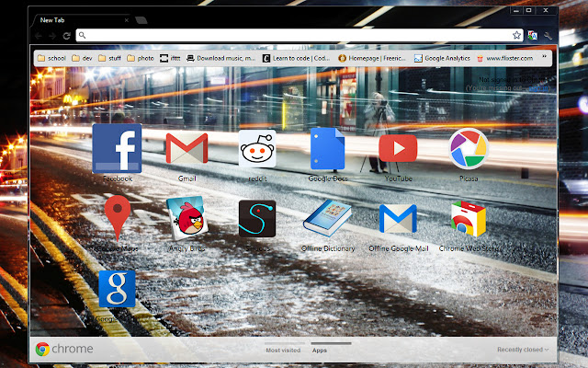Launch the Google search app
Viewport: 588px width, 368px height.
[117, 289]
